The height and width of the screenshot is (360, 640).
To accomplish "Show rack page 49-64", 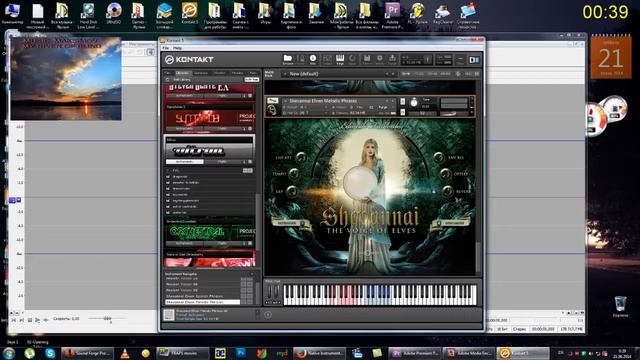I will click(x=445, y=74).
